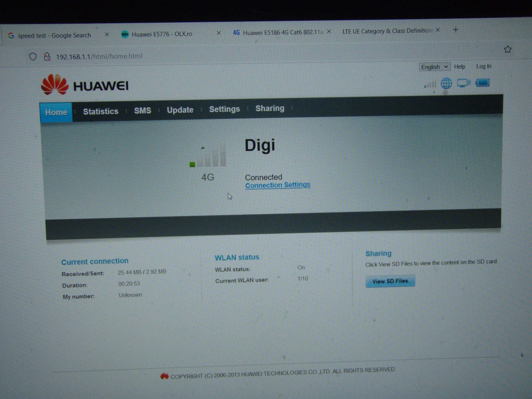
Task: Switch to Huawei E5186 4G Cat6 tab
Action: pyautogui.click(x=278, y=32)
